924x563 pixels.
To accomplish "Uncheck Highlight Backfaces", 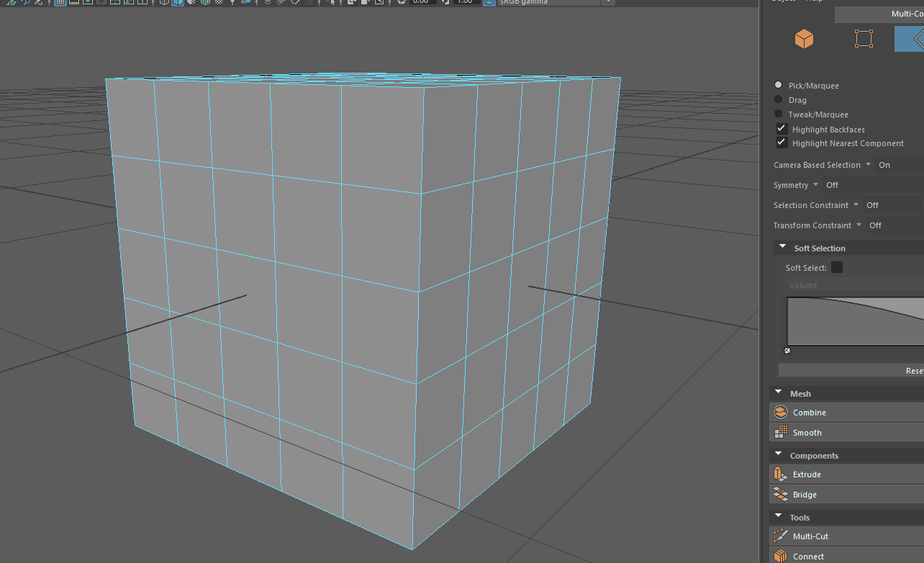I will 782,129.
